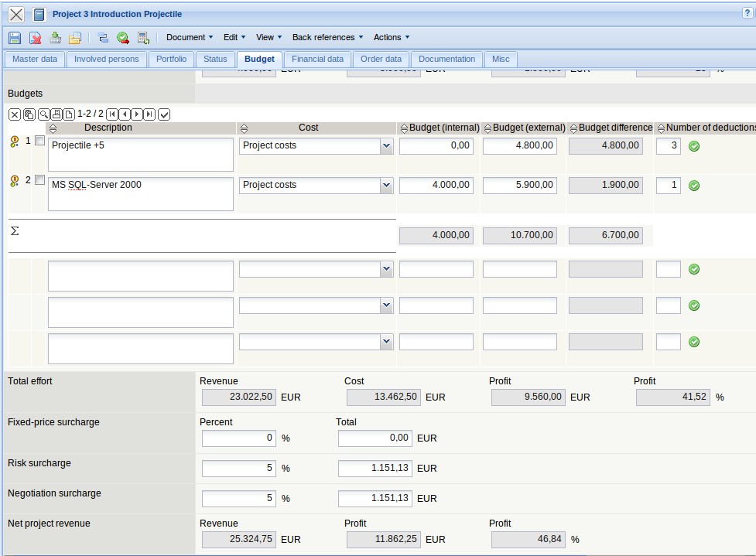Image resolution: width=756 pixels, height=556 pixels.
Task: Click the help question mark icon
Action: (x=747, y=13)
